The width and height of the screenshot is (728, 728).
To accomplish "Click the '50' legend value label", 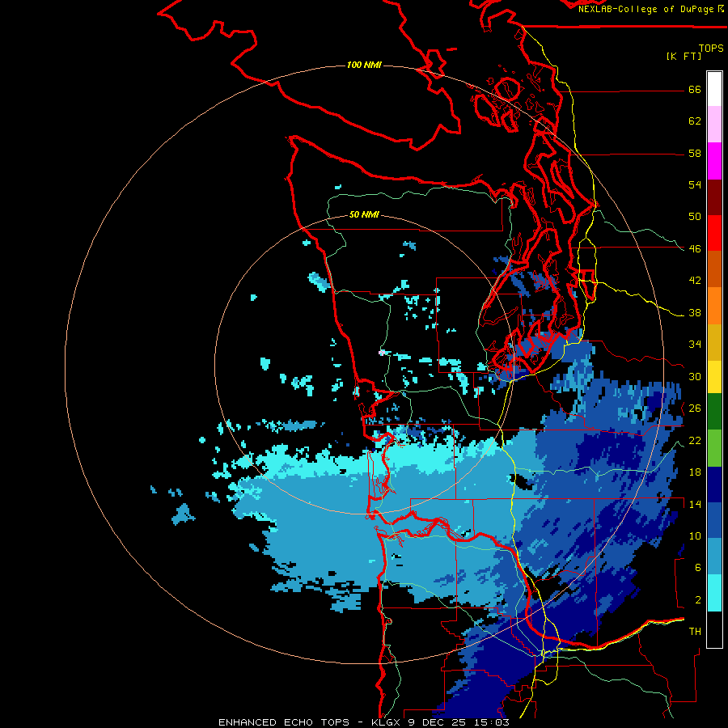I will coord(695,216).
